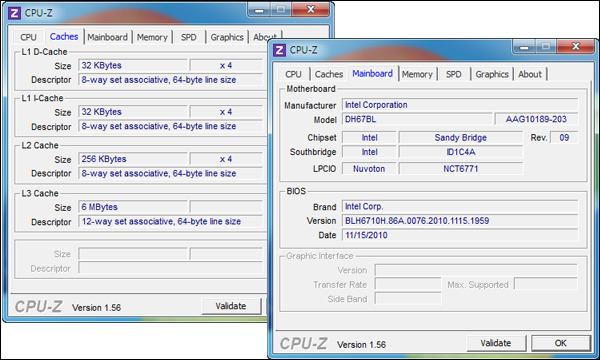600x360 pixels.
Task: Open SPD tab in the front window
Action: [453, 74]
